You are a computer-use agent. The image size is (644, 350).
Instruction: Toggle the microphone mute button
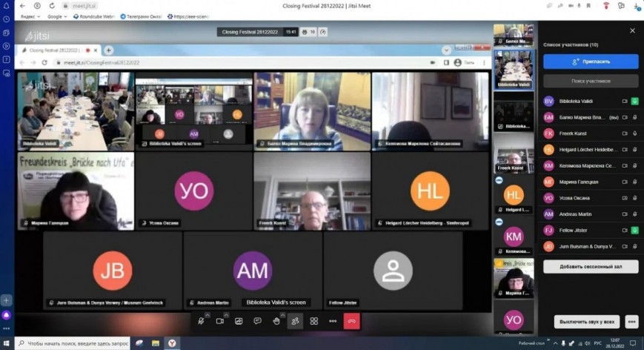point(201,321)
